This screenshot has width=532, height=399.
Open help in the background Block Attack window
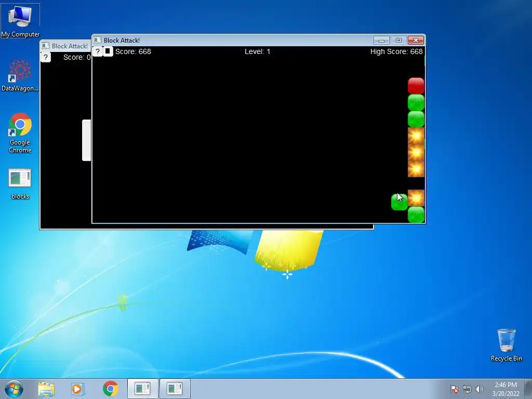click(46, 57)
